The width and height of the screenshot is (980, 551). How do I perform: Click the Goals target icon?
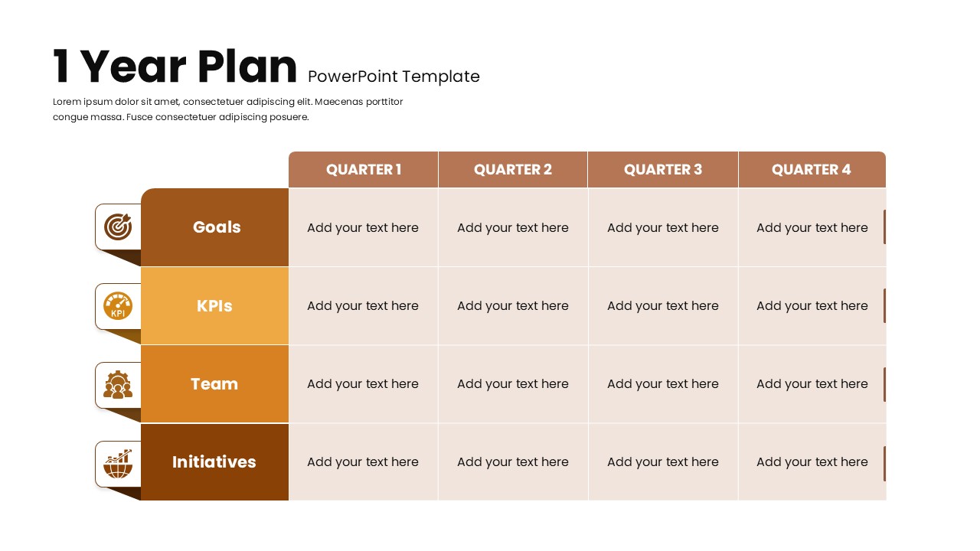[118, 227]
